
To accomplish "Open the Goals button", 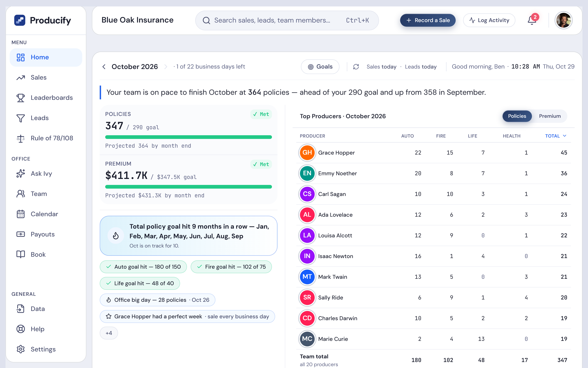I will point(320,67).
